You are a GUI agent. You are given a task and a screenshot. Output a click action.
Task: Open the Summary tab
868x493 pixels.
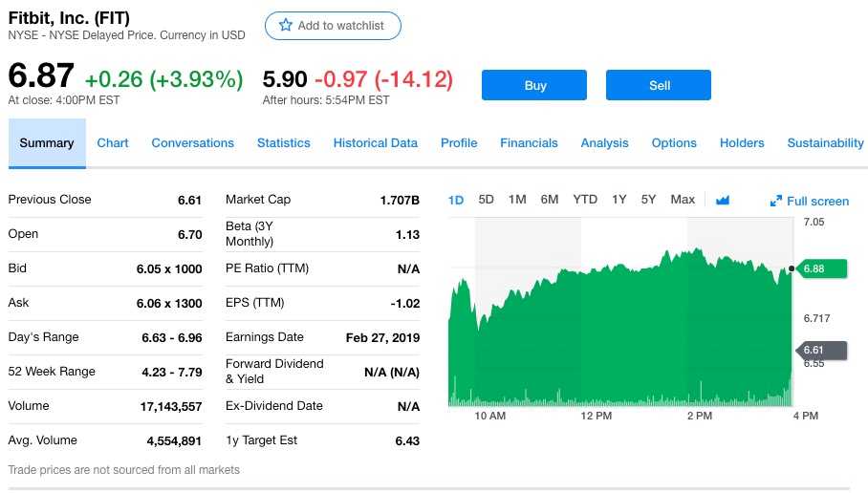click(x=47, y=143)
